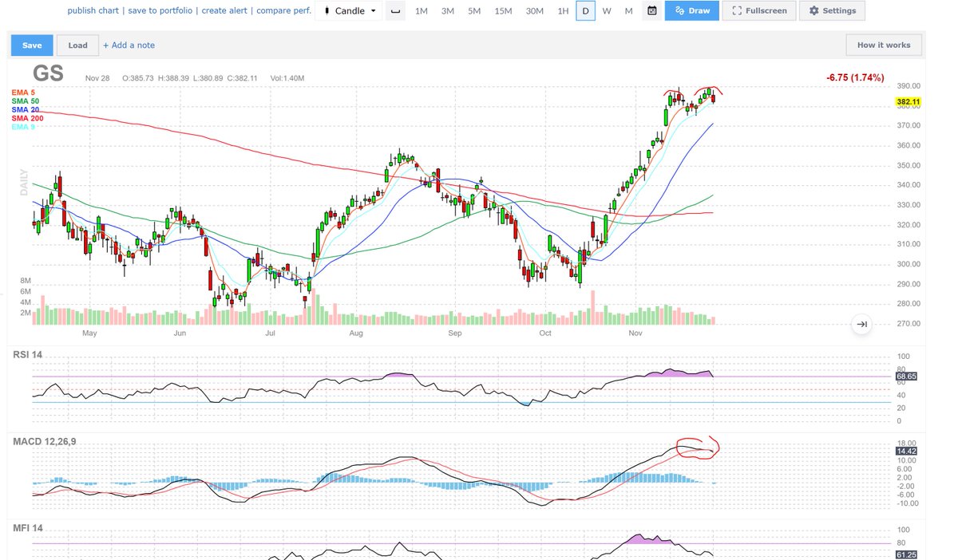The height and width of the screenshot is (560, 958).
Task: Click the create alert link
Action: [x=224, y=11]
